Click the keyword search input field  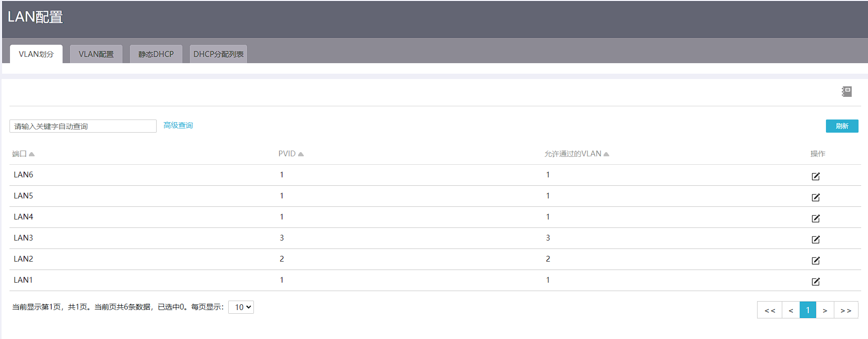pyautogui.click(x=83, y=126)
